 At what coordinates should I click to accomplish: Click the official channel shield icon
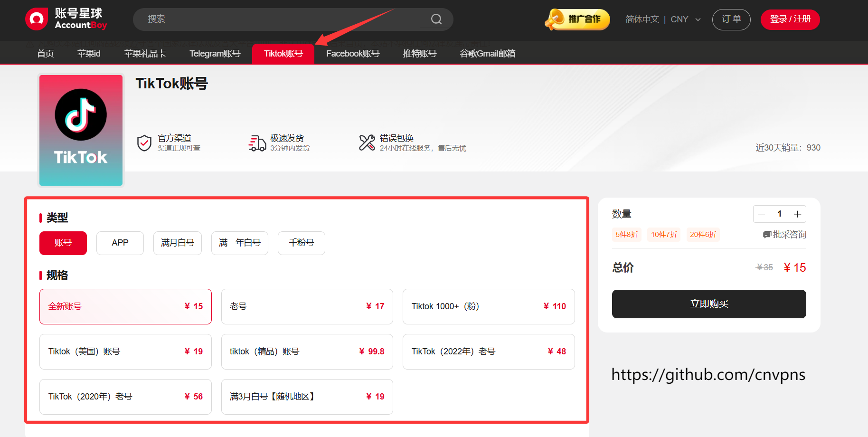(x=144, y=143)
